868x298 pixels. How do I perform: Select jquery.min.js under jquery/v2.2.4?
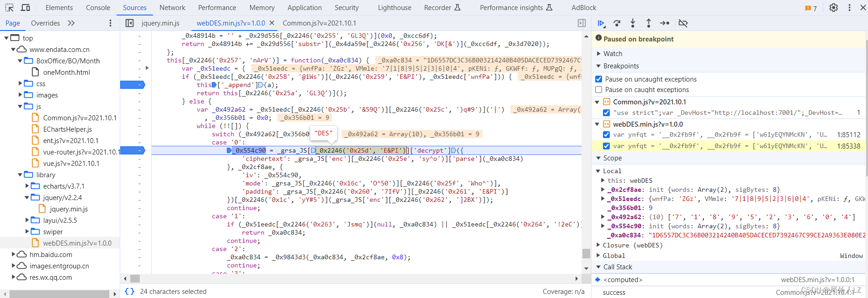[68, 209]
